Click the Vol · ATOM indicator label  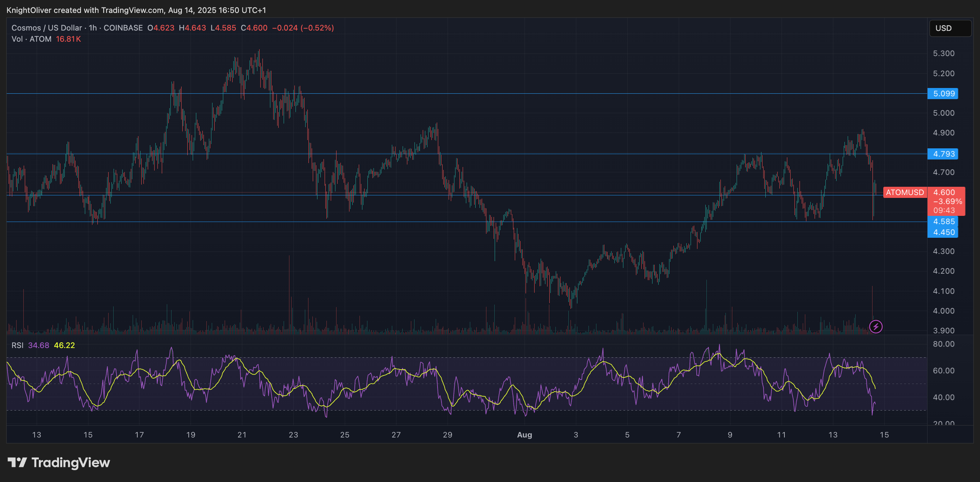tap(31, 39)
